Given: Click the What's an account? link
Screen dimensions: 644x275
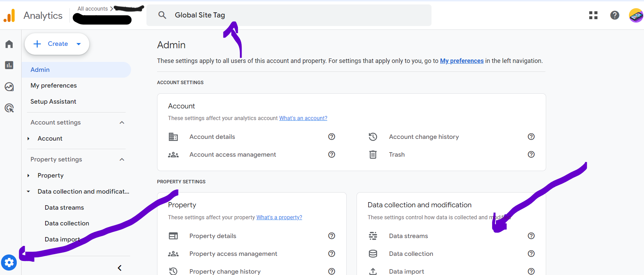Looking at the screenshot, I should [x=303, y=118].
